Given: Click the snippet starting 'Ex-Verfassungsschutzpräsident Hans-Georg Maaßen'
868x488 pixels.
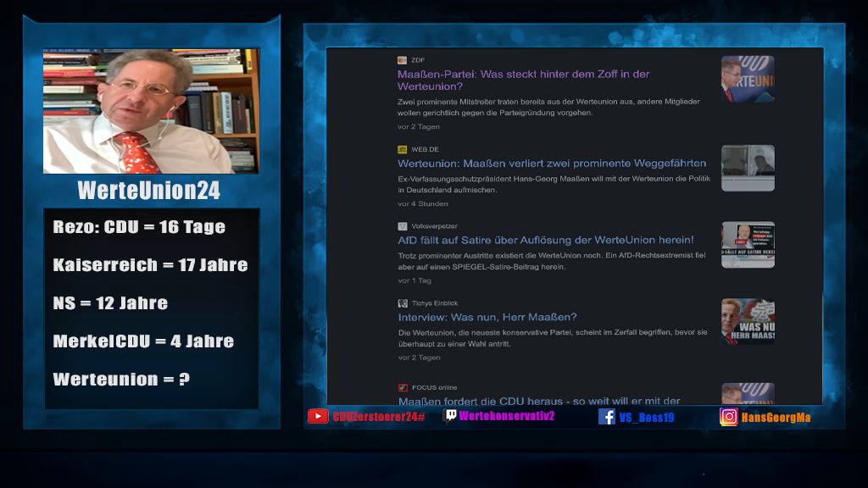Looking at the screenshot, I should 554,184.
